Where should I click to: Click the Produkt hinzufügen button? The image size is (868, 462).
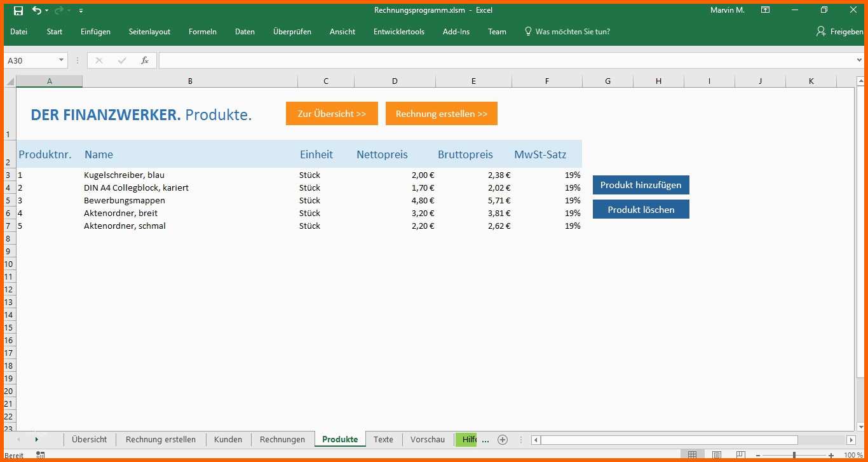coord(641,185)
